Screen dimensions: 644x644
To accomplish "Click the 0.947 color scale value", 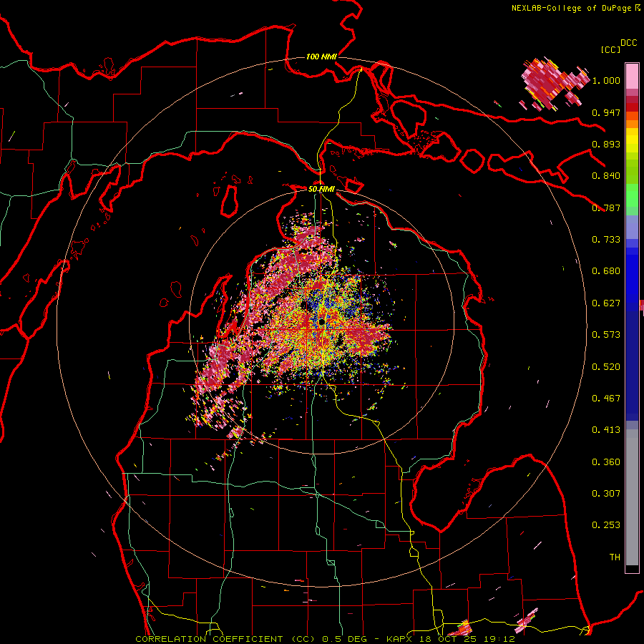I will [x=606, y=112].
